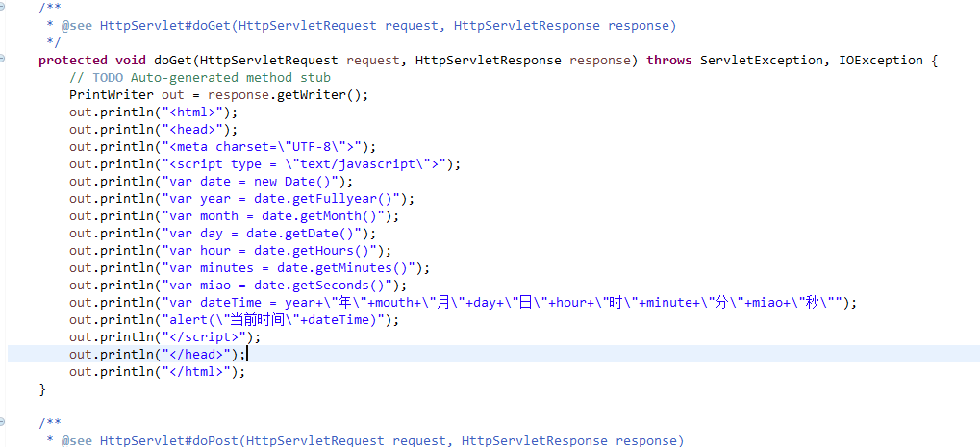Click the '@see HttpServlet#doGet' Javadoc reference
Image resolution: width=980 pixels, height=447 pixels.
368,26
